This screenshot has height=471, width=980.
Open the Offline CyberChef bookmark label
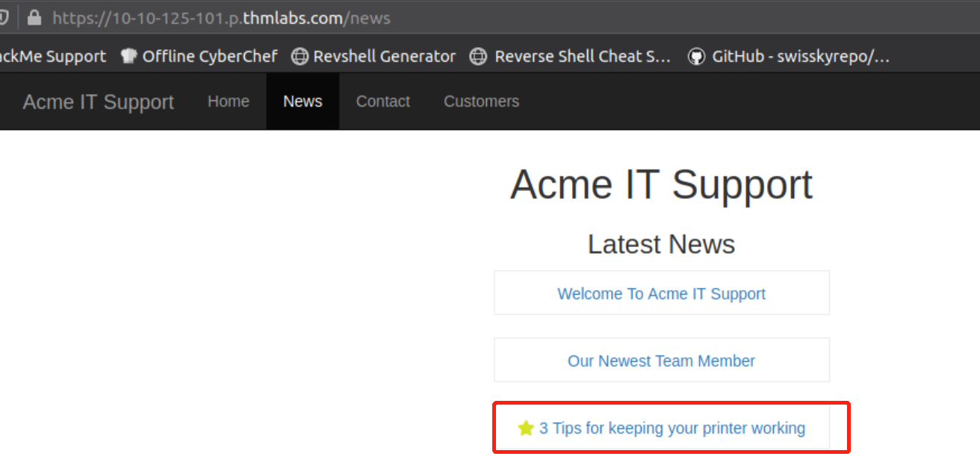click(209, 57)
